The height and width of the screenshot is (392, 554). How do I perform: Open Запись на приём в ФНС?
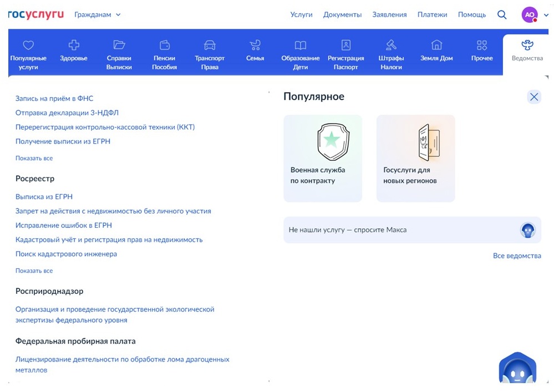click(54, 99)
